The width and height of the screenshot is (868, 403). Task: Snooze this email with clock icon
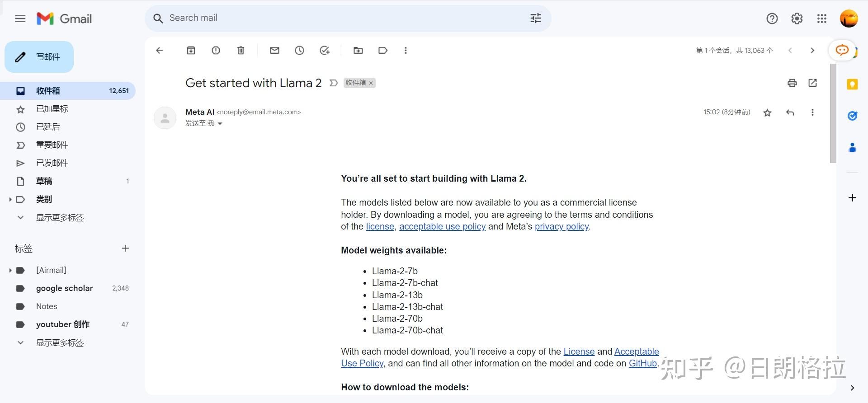point(299,51)
